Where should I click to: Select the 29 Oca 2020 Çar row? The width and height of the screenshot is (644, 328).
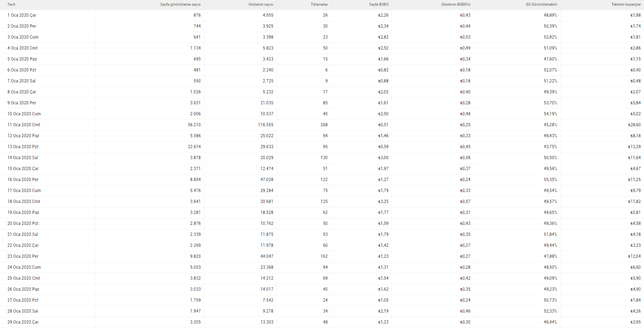pos(322,322)
